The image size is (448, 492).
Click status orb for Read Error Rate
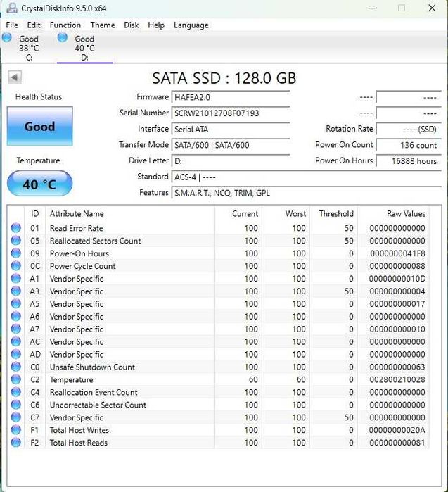(x=16, y=228)
